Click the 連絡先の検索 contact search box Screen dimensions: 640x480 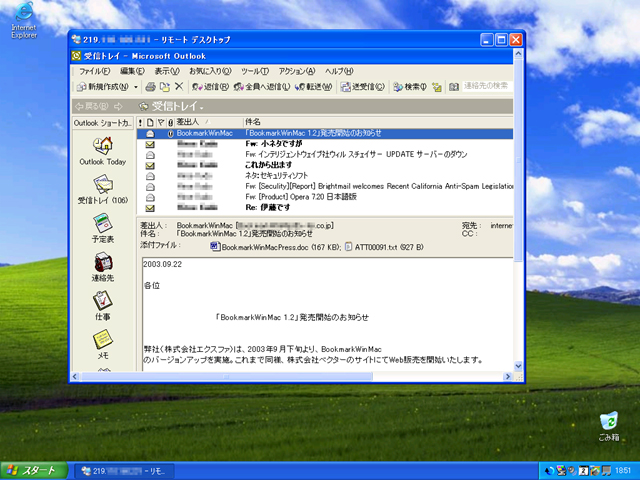[486, 87]
